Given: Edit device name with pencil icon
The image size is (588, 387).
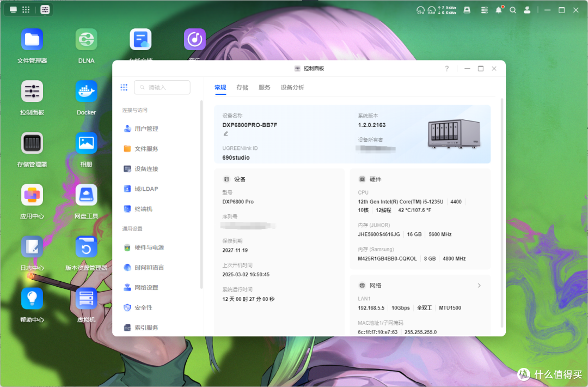Looking at the screenshot, I should [226, 134].
